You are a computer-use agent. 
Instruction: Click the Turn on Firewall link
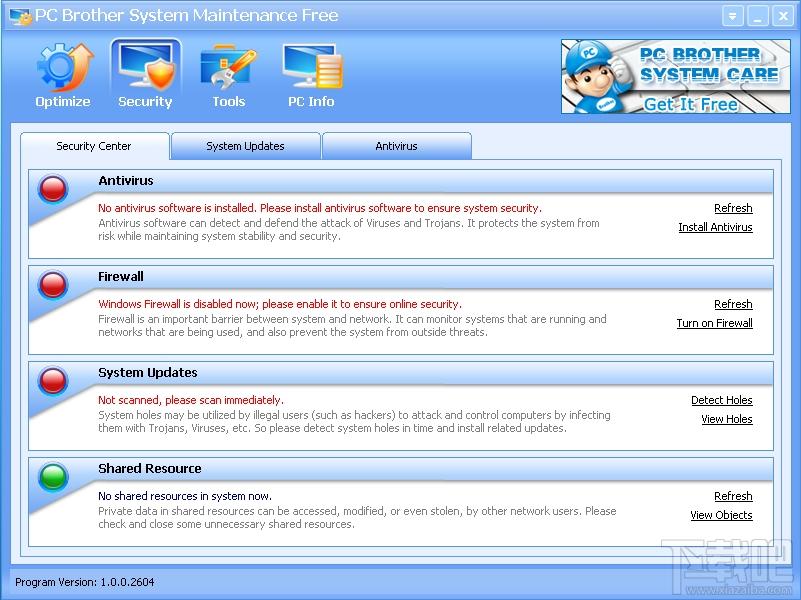tap(715, 323)
